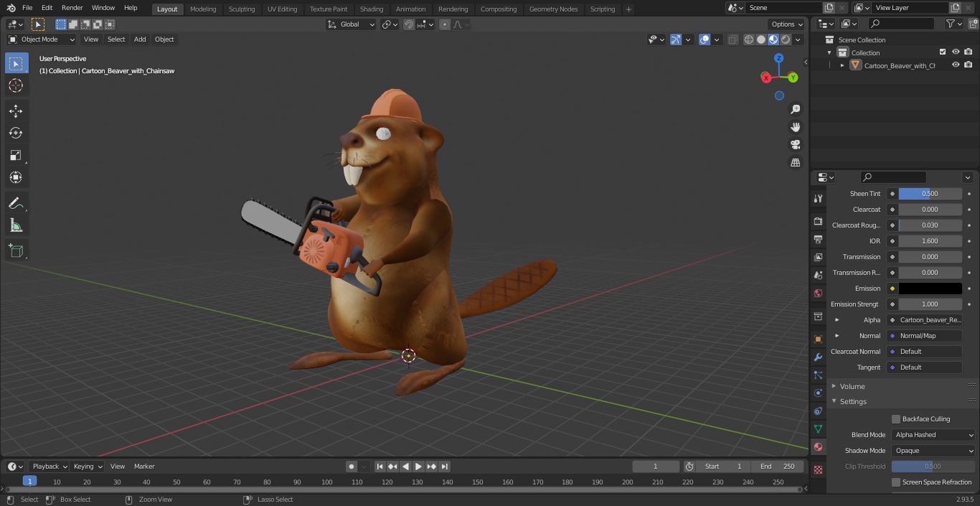Open the Object properties tab
Viewport: 980px width, 506px height.
818,339
